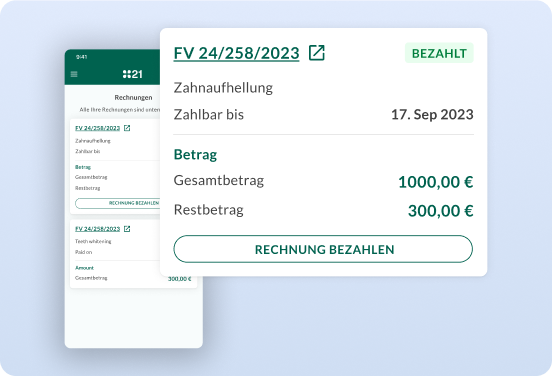This screenshot has height=376, width=552.
Task: Open second FV 24/258/2023 link in phone list
Action: pos(98,229)
